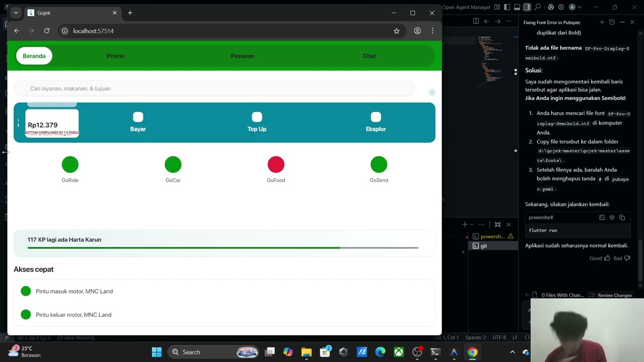Screen dimensions: 644x362
Task: Open account avatar dropdown in editor
Action: [575, 7]
